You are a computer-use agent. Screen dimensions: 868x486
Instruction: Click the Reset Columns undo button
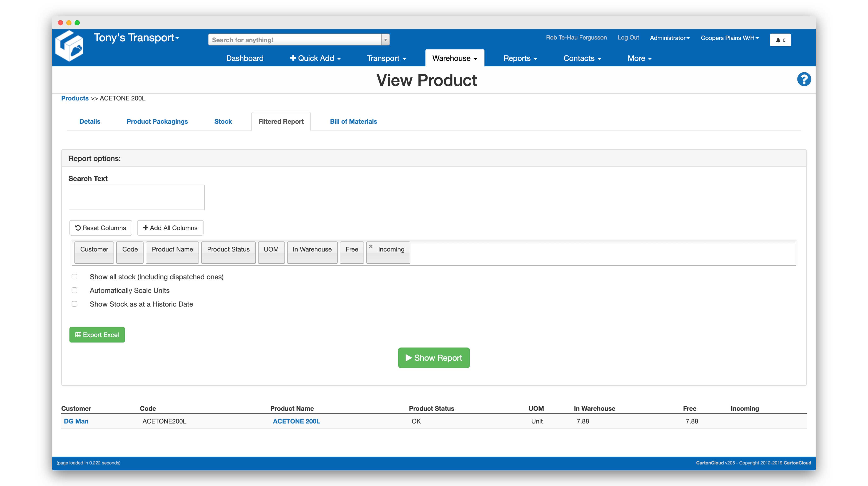[100, 228]
